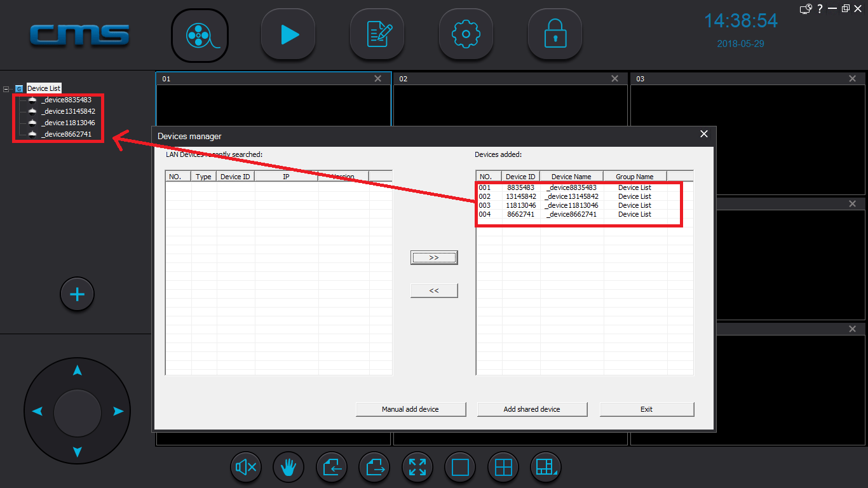
Task: Click the >> add devices button
Action: (x=434, y=257)
